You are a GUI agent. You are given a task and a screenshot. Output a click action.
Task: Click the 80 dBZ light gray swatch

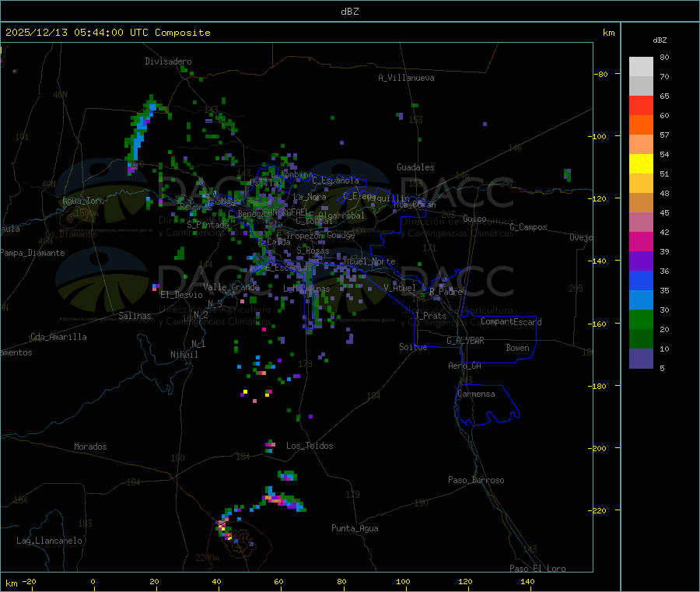641,67
